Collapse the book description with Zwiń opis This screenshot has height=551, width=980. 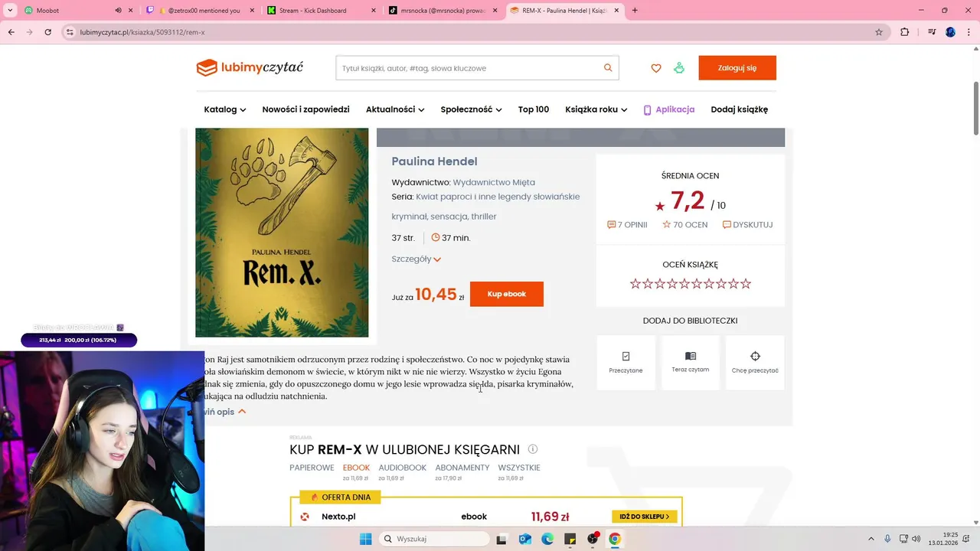click(225, 412)
